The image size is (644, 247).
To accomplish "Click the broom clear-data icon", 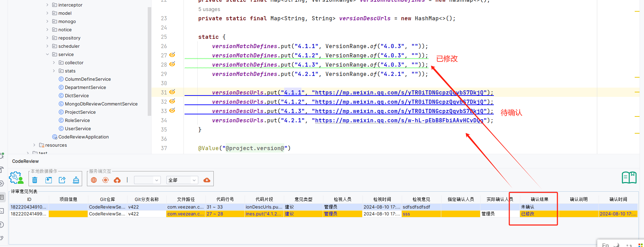I will 76,180.
